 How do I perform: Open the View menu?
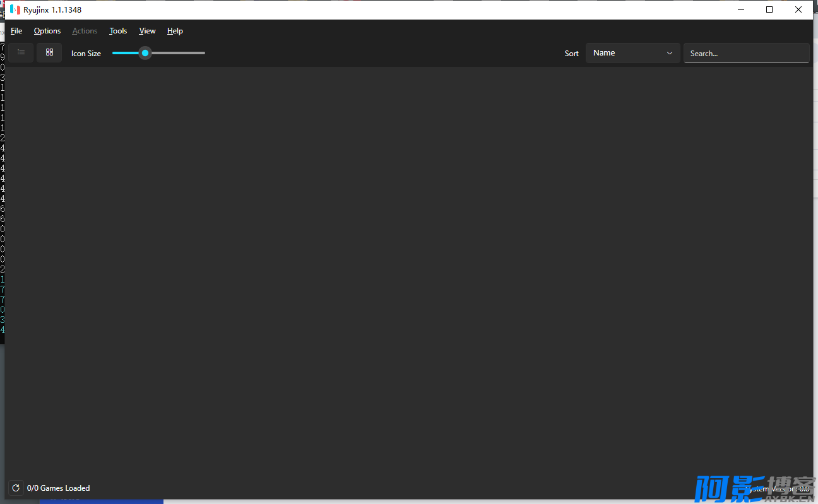pyautogui.click(x=147, y=31)
